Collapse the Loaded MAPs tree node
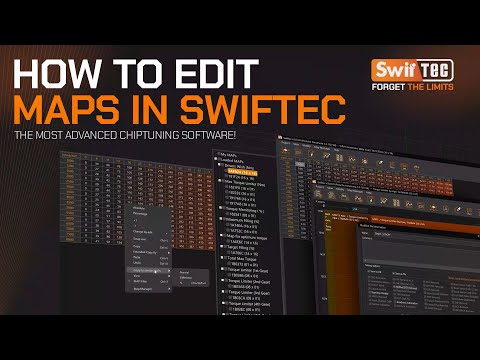Screen dimensions: 480x360 click(216, 159)
